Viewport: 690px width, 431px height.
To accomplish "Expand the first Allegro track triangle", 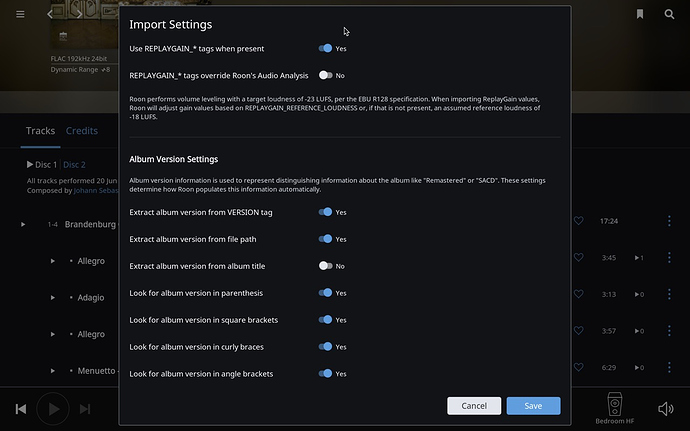I will [x=52, y=261].
